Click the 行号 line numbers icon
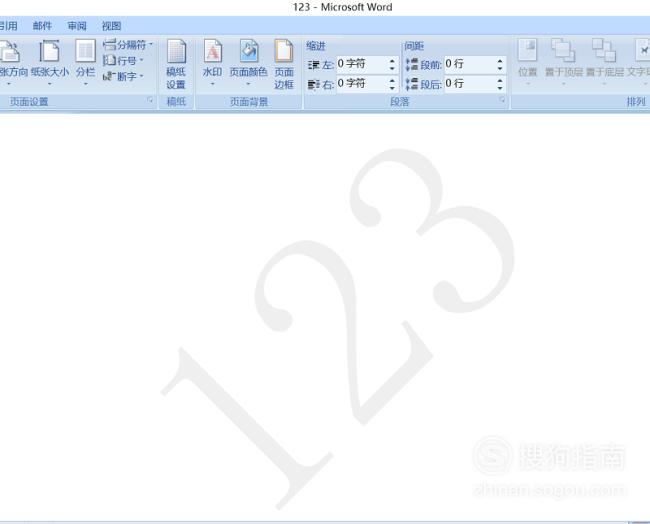Viewport: 650px width, 524px height. pos(109,61)
